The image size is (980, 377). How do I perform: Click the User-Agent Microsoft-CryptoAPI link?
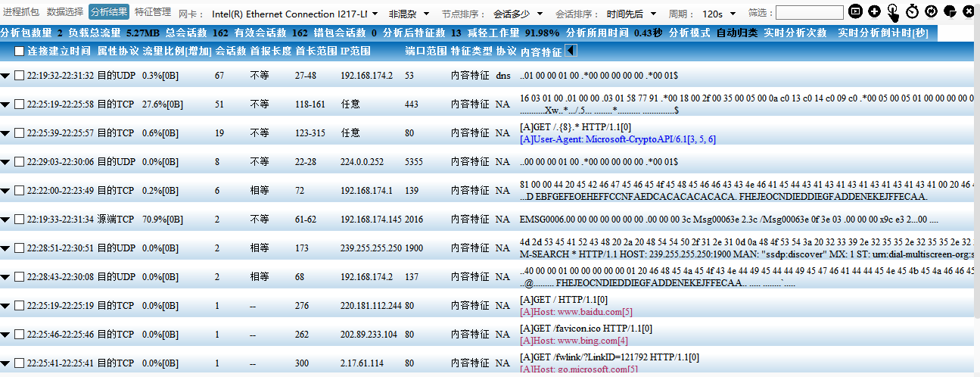tap(618, 139)
